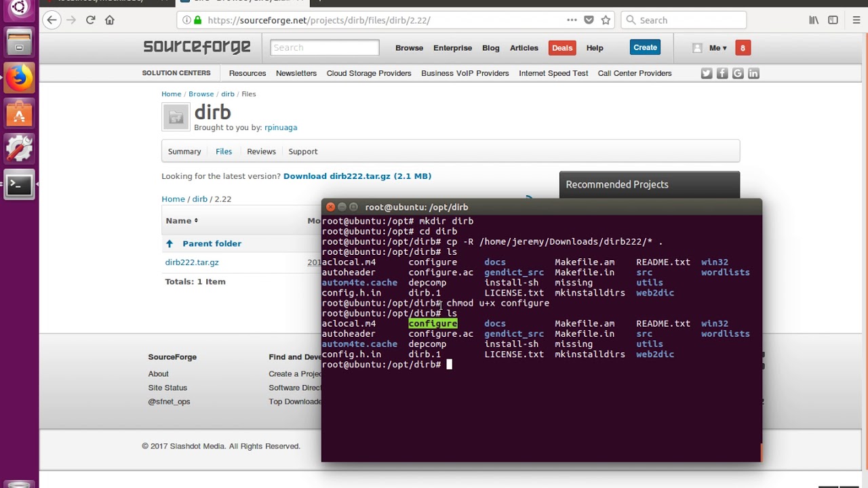Open the Firefox hamburger menu
The width and height of the screenshot is (868, 488).
coord(856,20)
